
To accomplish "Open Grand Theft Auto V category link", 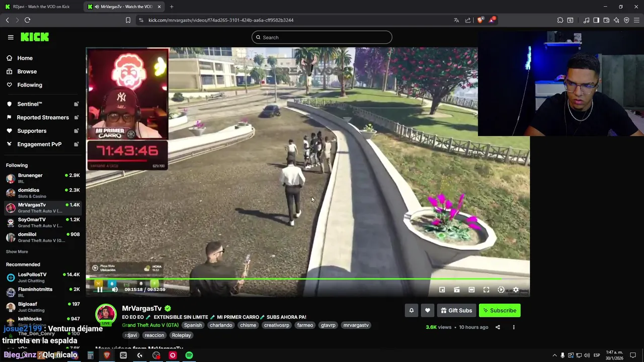I will click(150, 325).
